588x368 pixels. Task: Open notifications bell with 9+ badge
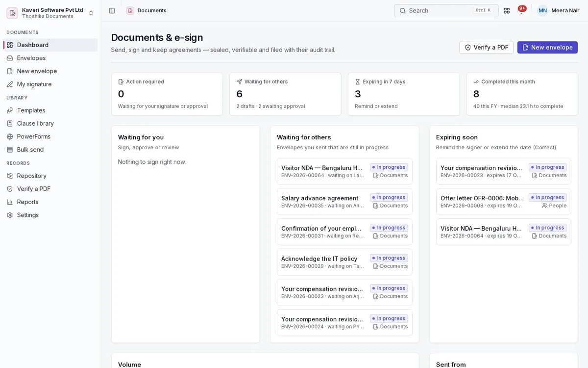point(521,10)
